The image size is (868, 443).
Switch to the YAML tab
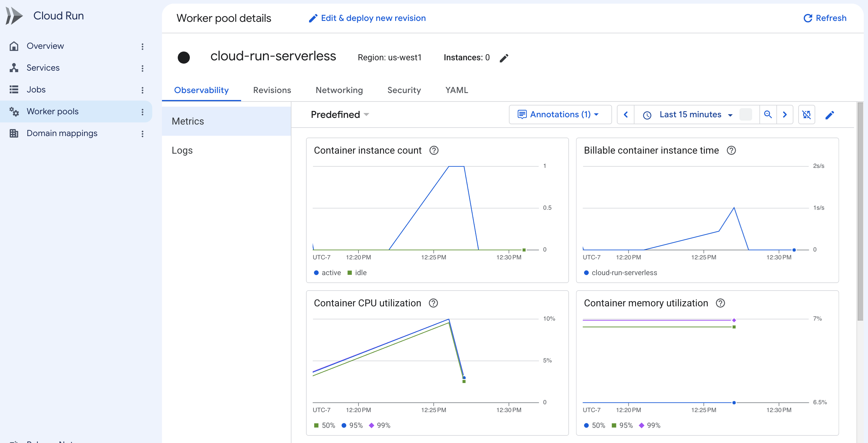456,90
